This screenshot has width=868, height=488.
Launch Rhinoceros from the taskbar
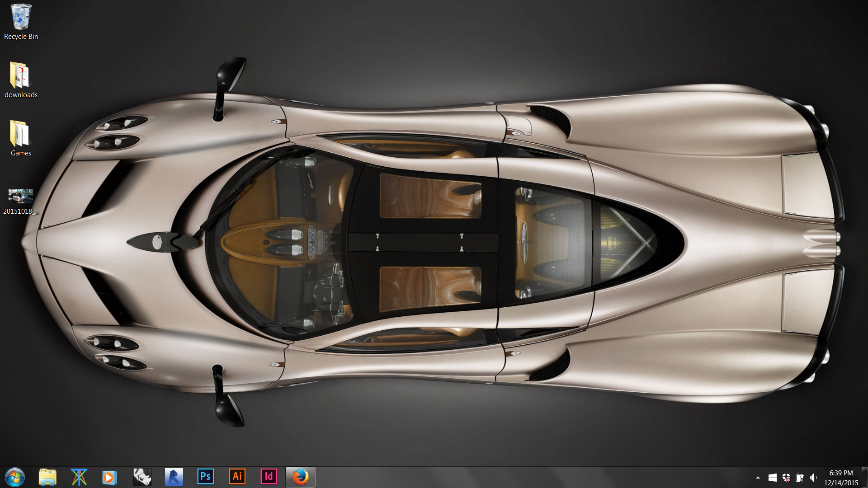tap(142, 477)
